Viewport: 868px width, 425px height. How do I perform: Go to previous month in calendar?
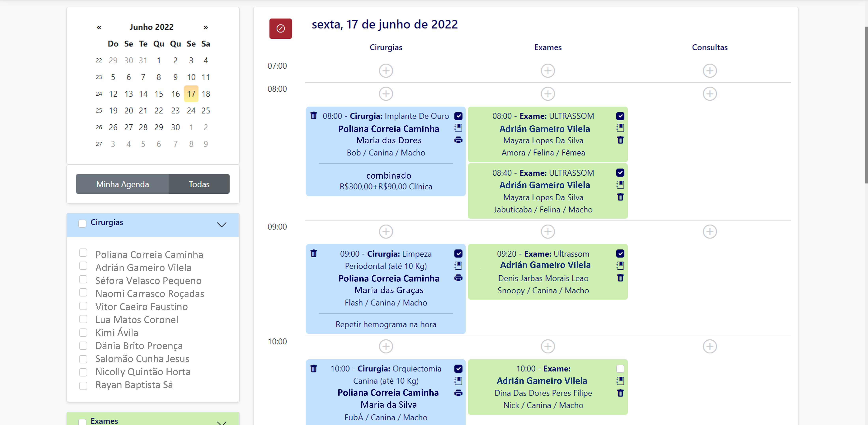coord(99,27)
